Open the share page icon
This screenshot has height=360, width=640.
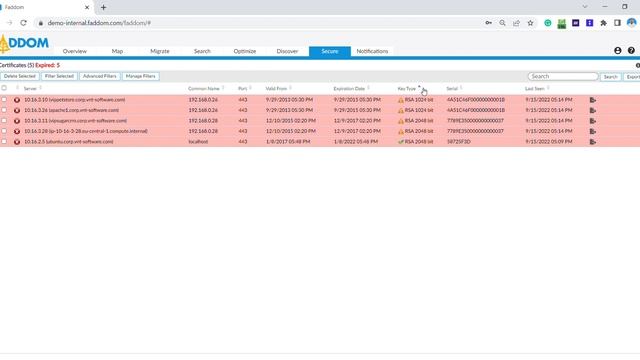tap(516, 23)
